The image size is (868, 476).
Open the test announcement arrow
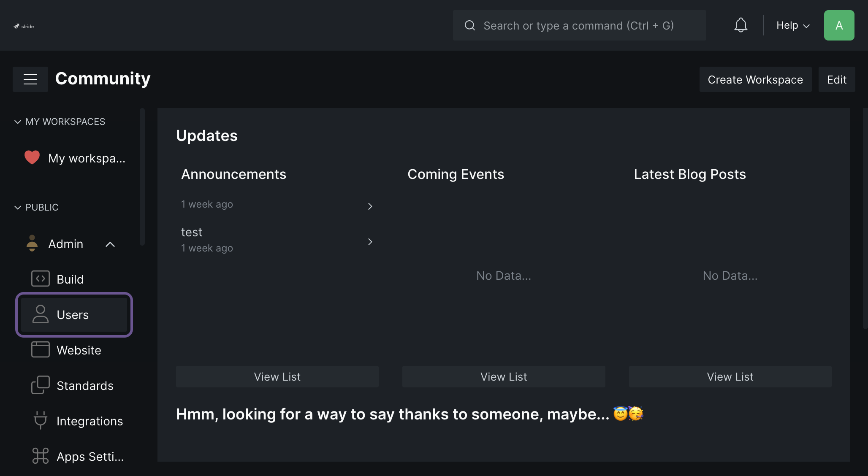coord(370,242)
